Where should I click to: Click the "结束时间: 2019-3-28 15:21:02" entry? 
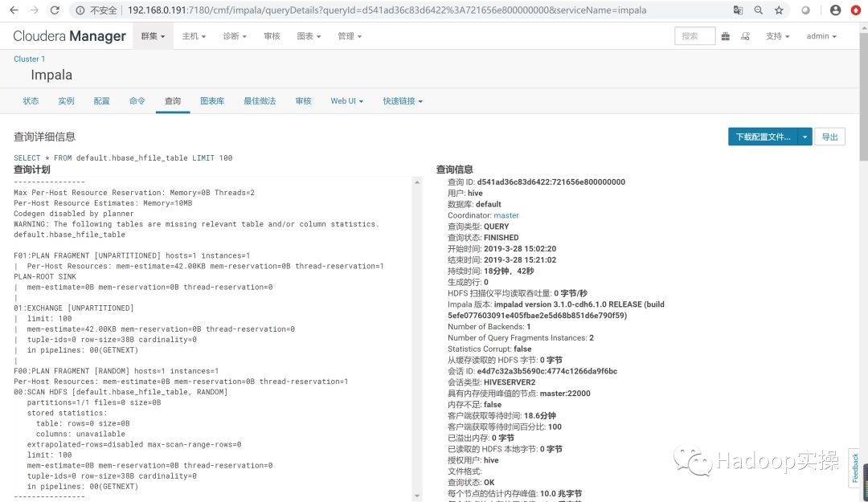pos(502,259)
